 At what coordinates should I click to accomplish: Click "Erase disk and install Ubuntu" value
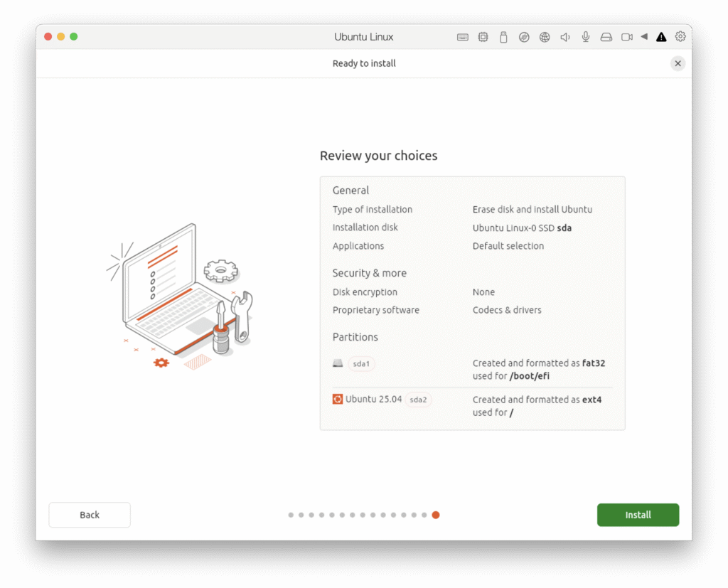click(532, 210)
